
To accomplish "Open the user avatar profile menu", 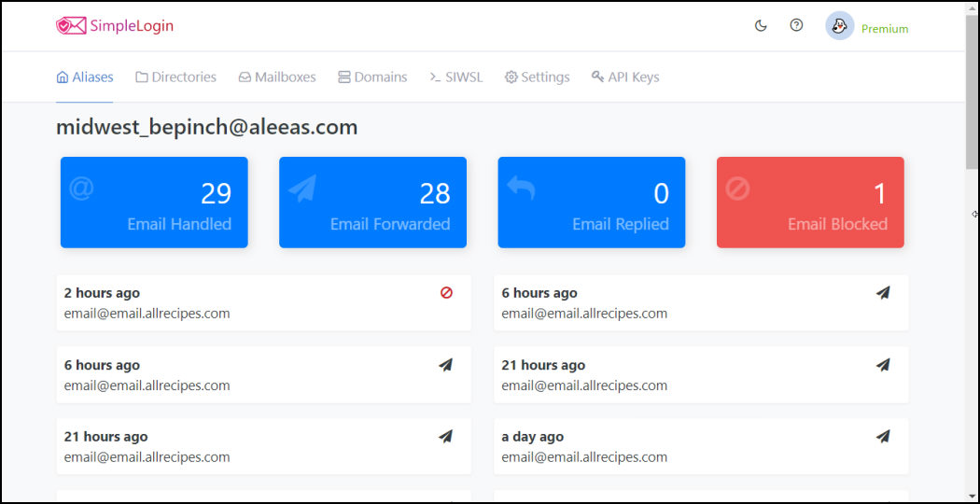I will [839, 26].
